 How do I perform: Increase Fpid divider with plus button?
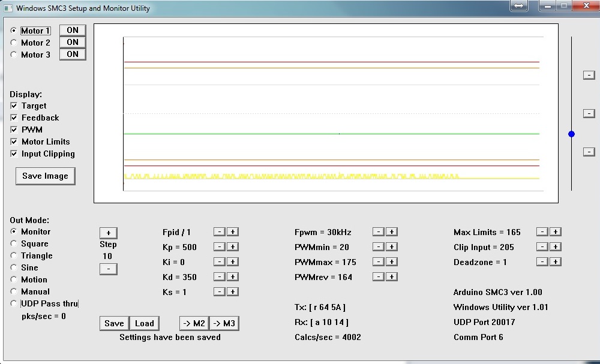tap(233, 231)
